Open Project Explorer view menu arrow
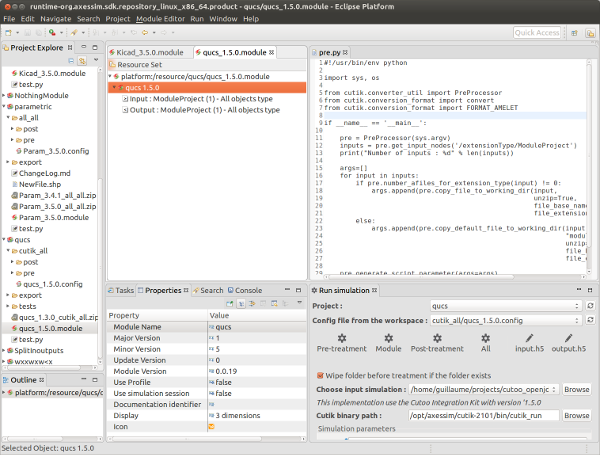The width and height of the screenshot is (600, 455). 96,60
